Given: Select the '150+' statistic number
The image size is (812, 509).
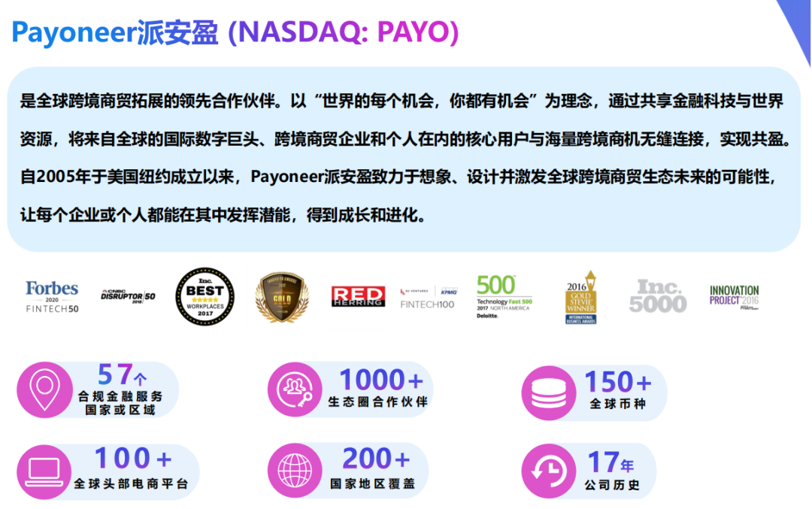Looking at the screenshot, I should [618, 383].
